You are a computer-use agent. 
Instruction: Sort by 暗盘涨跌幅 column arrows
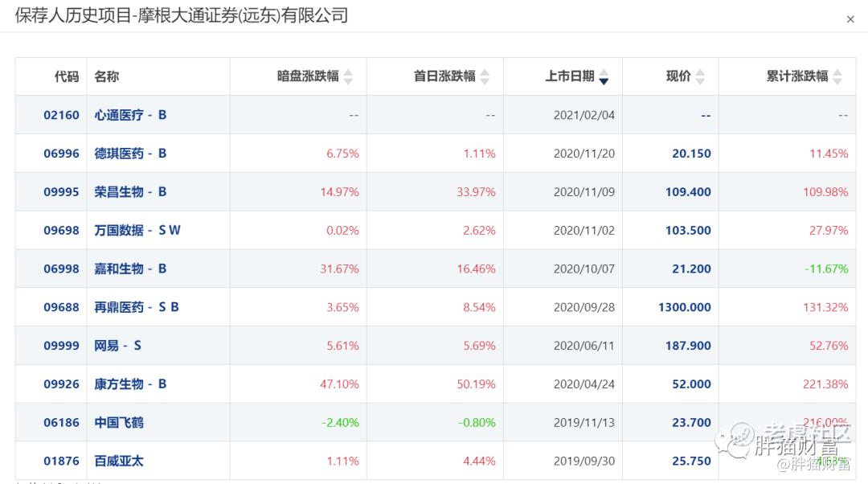[348, 76]
